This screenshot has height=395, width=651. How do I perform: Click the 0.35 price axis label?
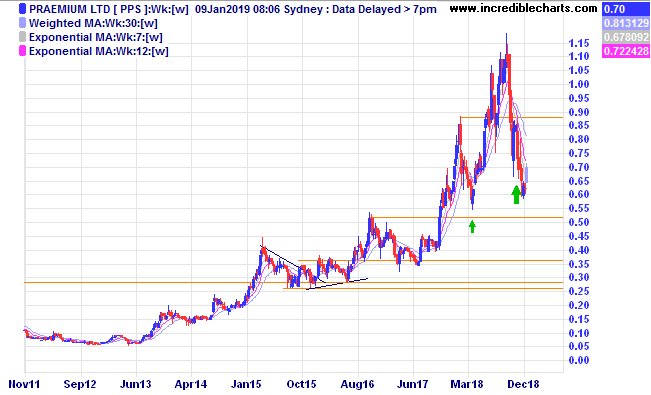tap(579, 264)
